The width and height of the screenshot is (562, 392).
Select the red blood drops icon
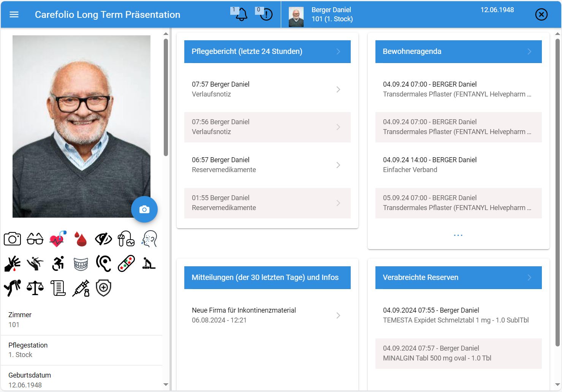click(x=81, y=239)
